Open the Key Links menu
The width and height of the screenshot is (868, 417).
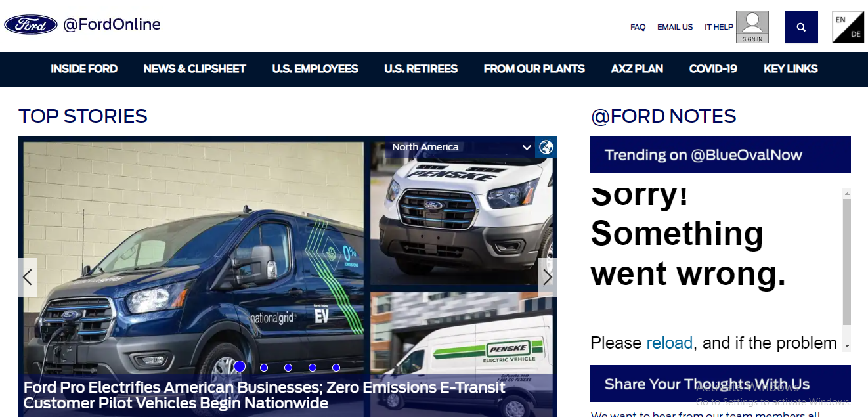791,69
